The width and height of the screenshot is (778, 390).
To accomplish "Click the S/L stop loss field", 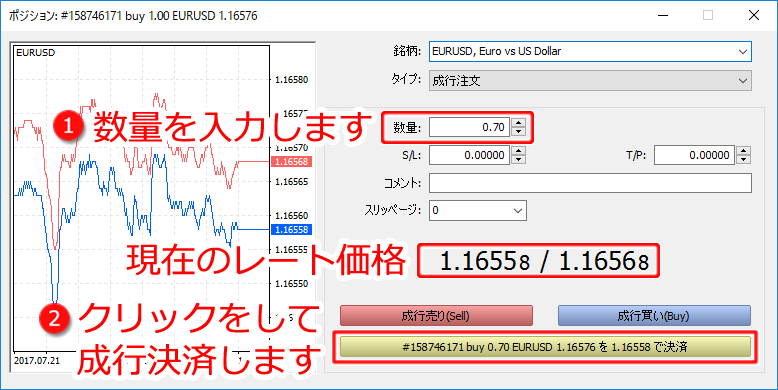I will pos(469,155).
